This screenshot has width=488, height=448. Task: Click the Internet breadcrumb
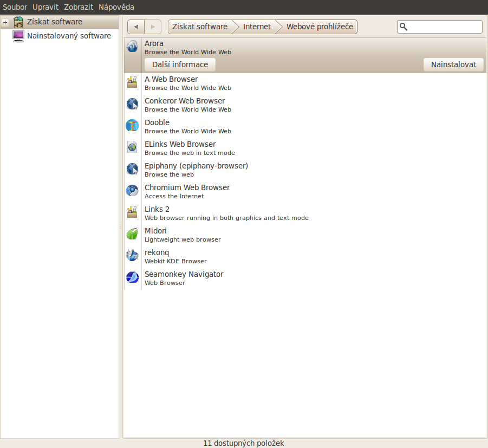pos(257,27)
